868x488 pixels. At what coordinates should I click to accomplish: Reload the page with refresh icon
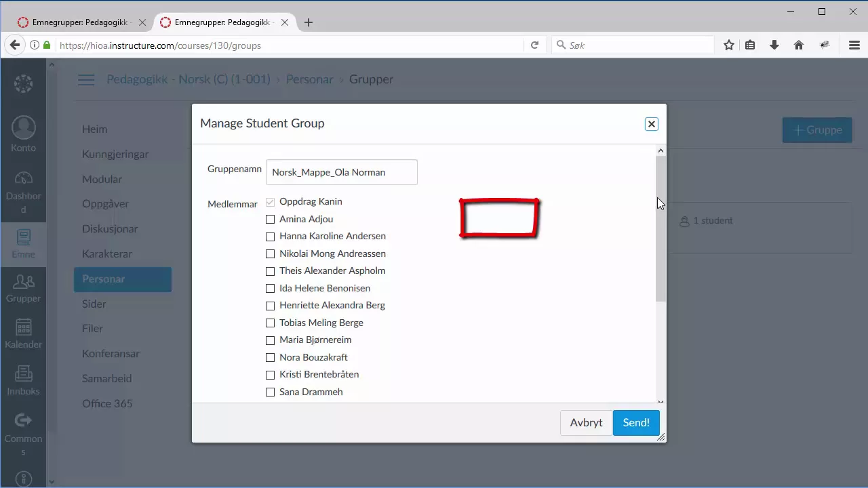point(534,45)
